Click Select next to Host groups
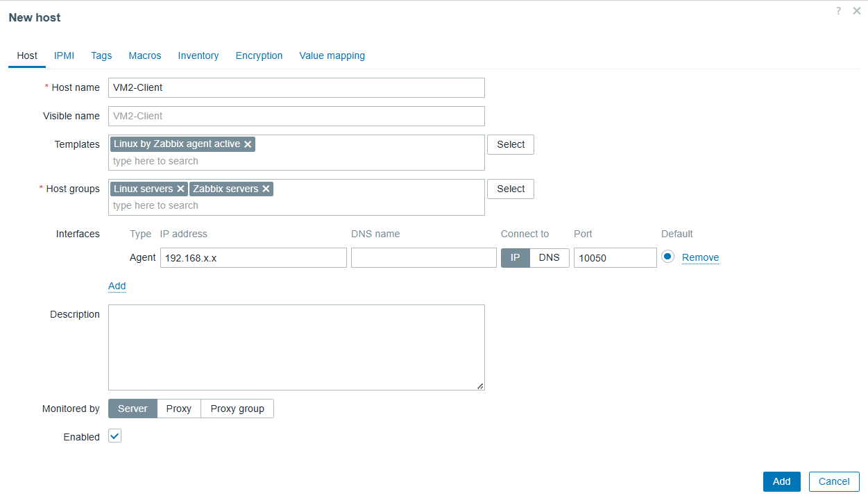This screenshot has height=498, width=868. click(x=510, y=189)
